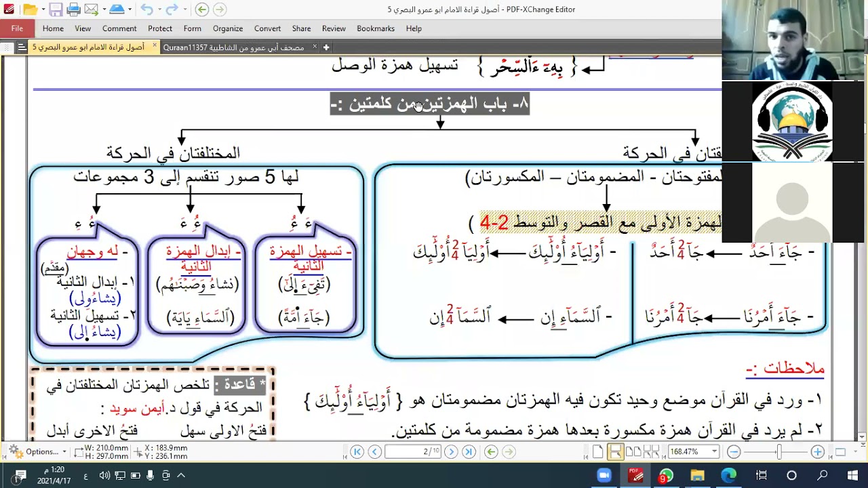The height and width of the screenshot is (488, 868).
Task: Show hidden system tray icons
Action: point(181,476)
